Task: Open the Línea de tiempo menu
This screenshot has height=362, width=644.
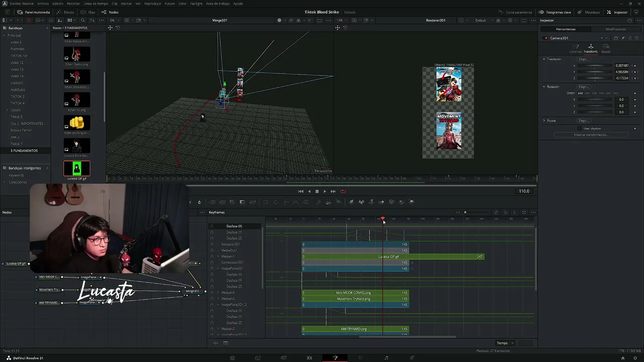Action: coord(96,4)
